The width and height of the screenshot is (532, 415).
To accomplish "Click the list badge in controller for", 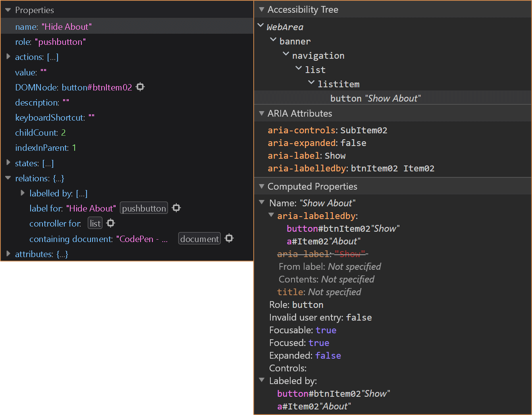I will pyautogui.click(x=95, y=223).
